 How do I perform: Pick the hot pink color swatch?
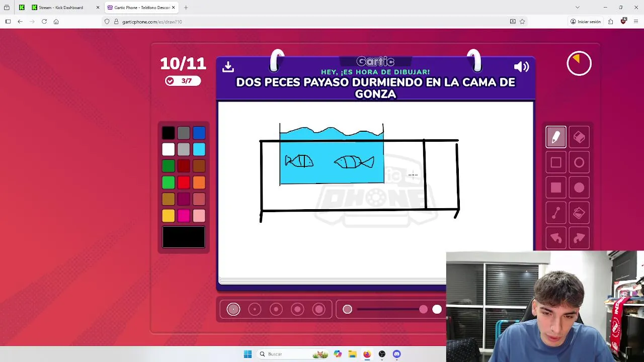(184, 216)
